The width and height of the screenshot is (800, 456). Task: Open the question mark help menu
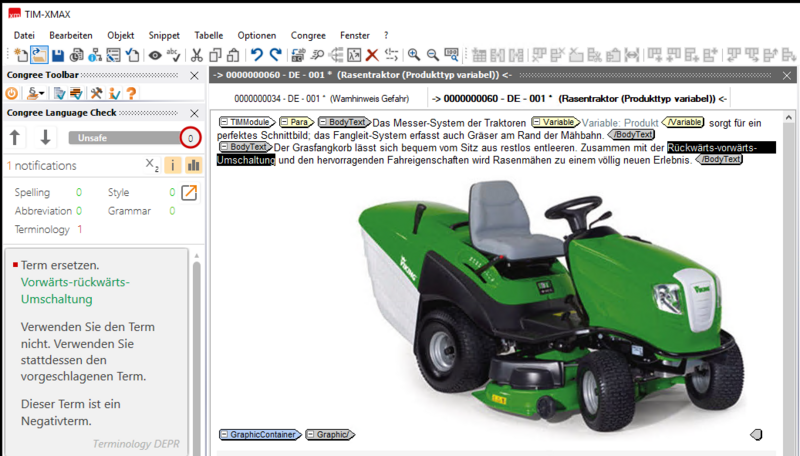click(386, 35)
